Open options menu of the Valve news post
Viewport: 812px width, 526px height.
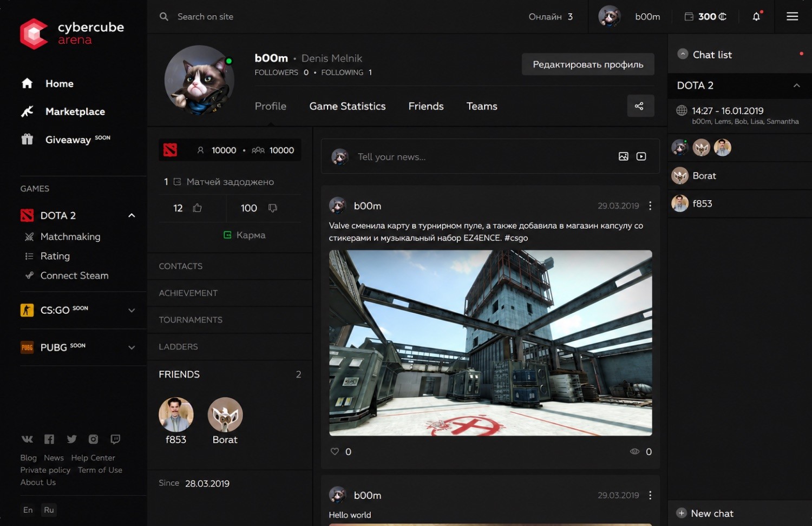[x=650, y=206]
